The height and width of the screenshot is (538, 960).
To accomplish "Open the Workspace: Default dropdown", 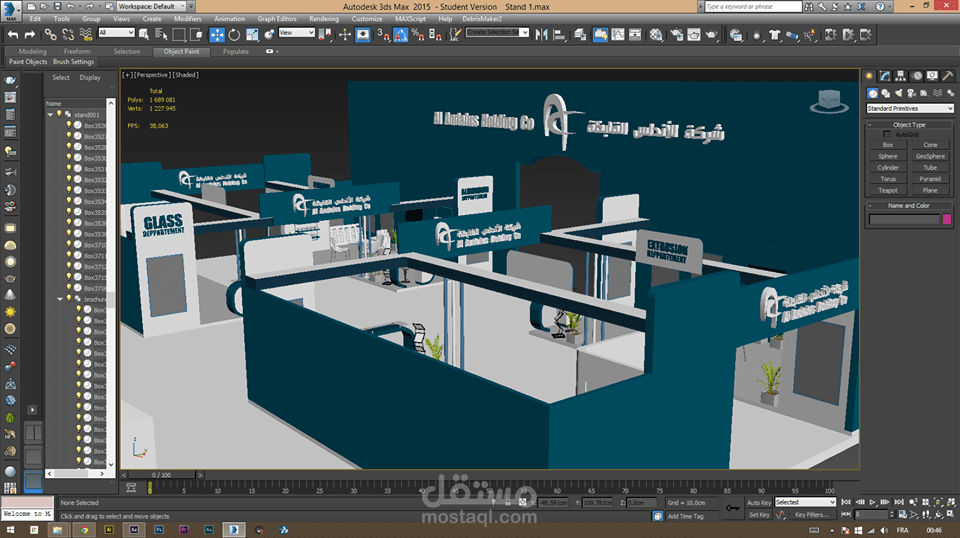I will [152, 6].
